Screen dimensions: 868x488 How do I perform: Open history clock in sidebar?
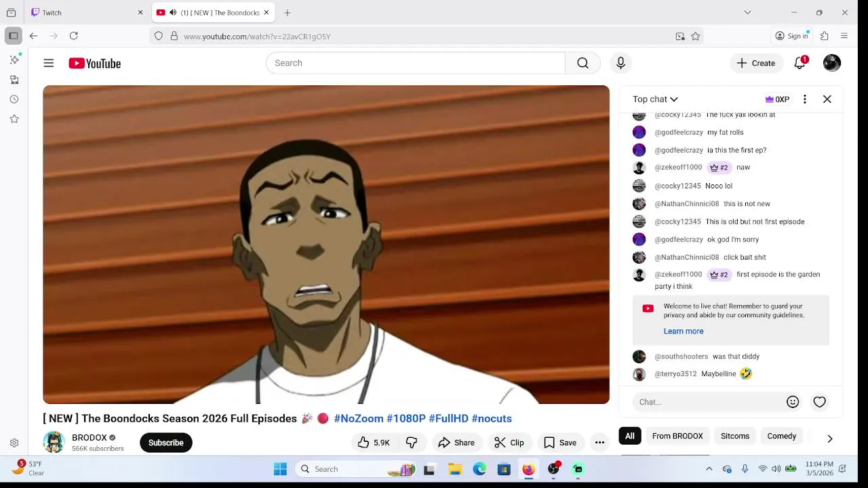[14, 99]
